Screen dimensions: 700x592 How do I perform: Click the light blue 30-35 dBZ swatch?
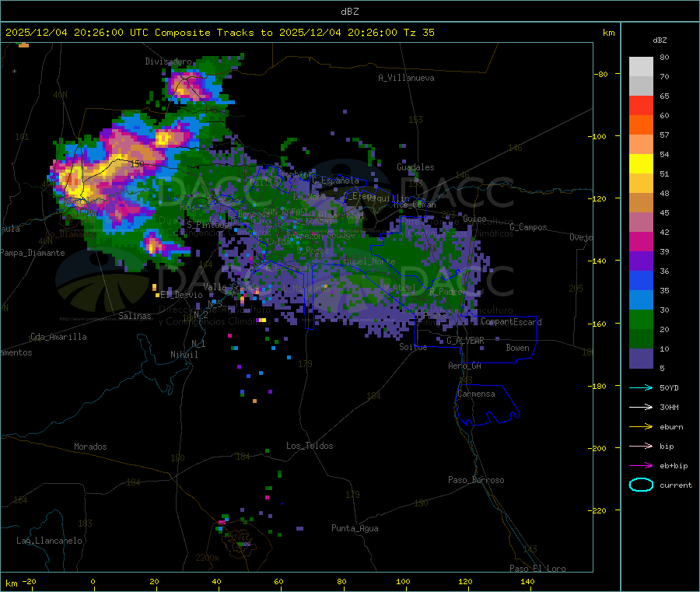pos(641,300)
